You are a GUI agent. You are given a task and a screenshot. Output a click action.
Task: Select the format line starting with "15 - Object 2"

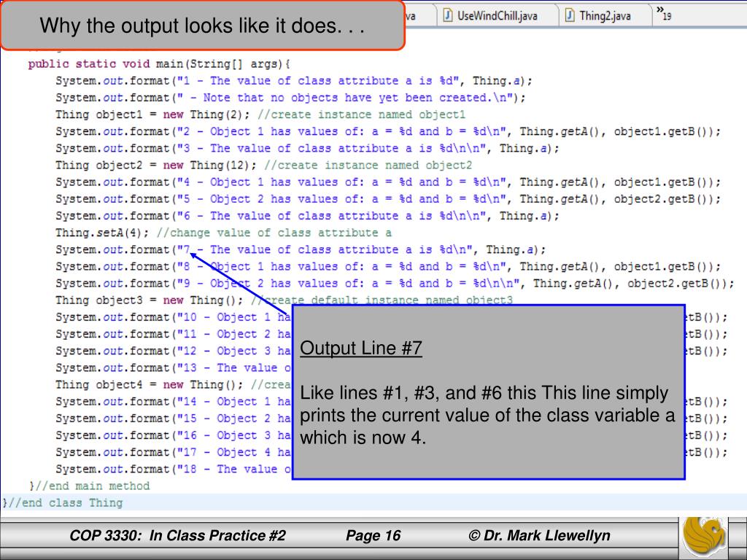(173, 419)
